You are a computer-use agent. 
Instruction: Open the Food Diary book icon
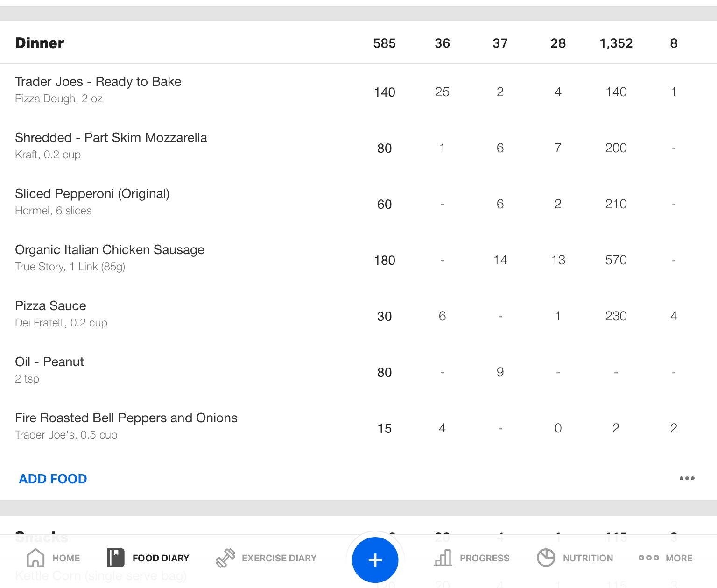(x=116, y=558)
